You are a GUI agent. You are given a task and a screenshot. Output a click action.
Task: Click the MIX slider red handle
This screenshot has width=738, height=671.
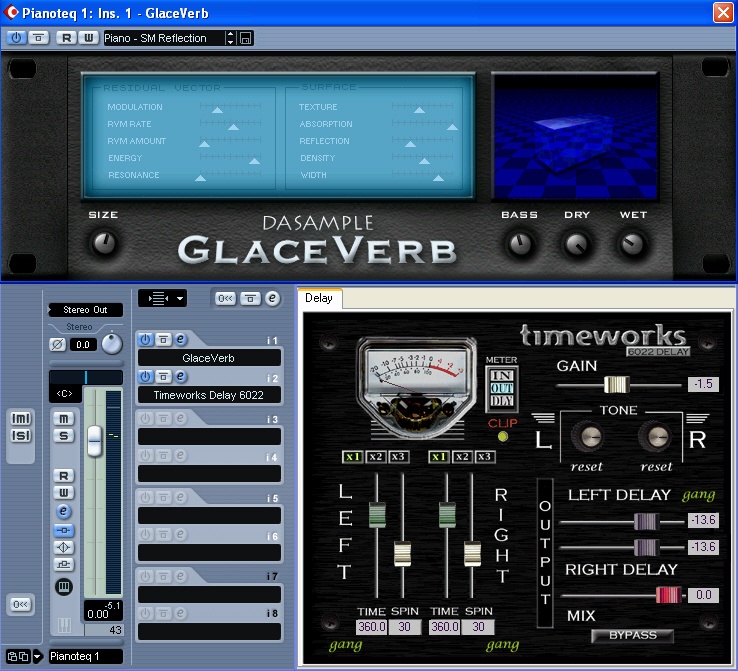pyautogui.click(x=668, y=595)
